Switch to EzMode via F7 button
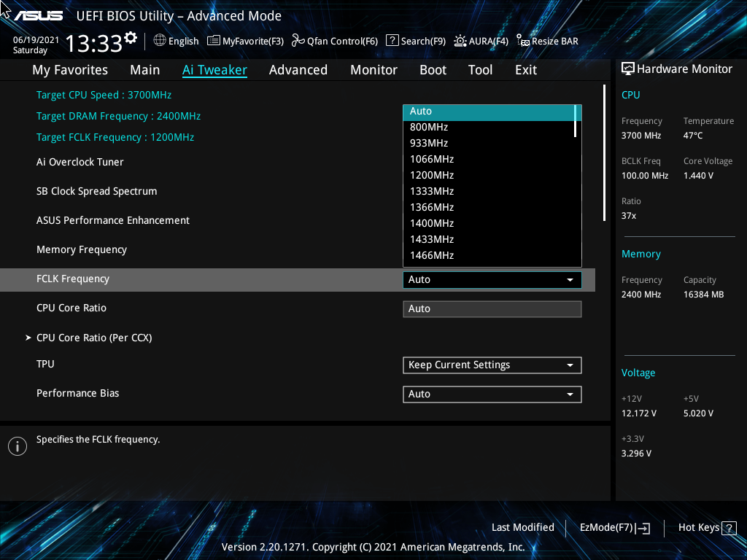 [613, 527]
